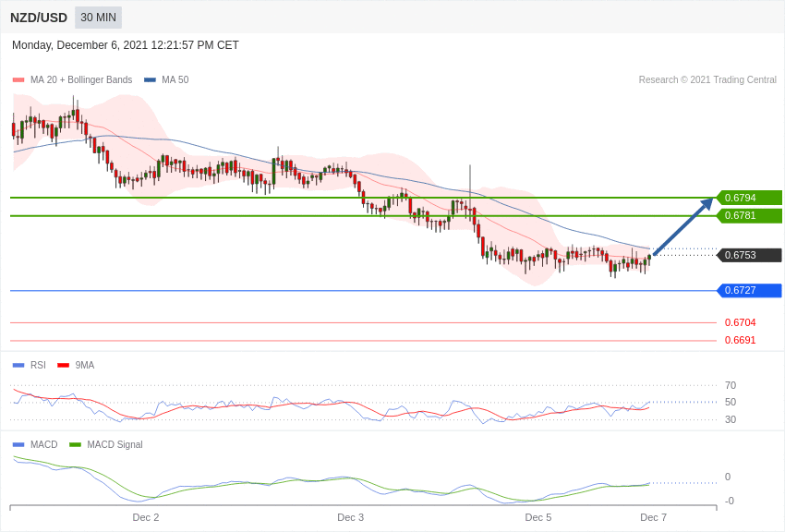Image resolution: width=785 pixels, height=532 pixels.
Task: Click the RSI 50 level label
Action: [x=731, y=402]
